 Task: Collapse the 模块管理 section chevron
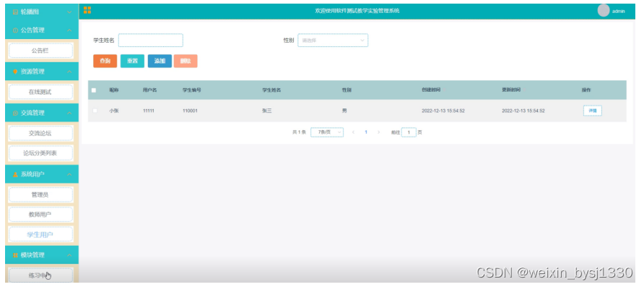tap(69, 255)
